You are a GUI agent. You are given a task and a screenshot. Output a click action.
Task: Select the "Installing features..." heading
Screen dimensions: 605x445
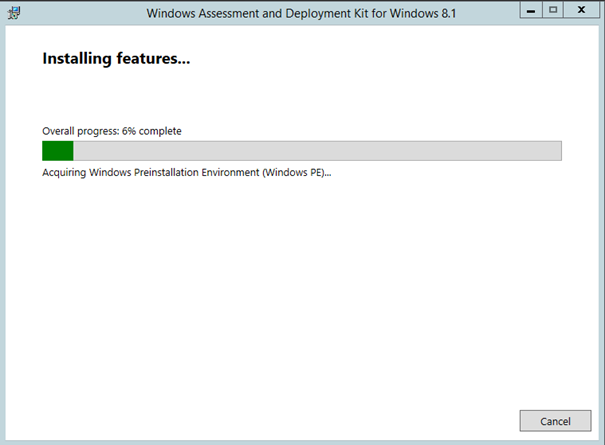[116, 59]
